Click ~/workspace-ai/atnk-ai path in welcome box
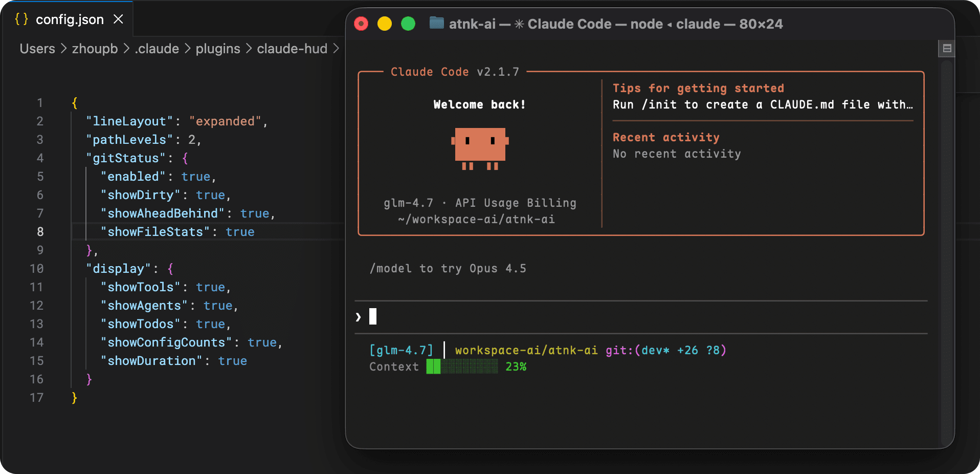Image resolution: width=980 pixels, height=474 pixels. [476, 219]
